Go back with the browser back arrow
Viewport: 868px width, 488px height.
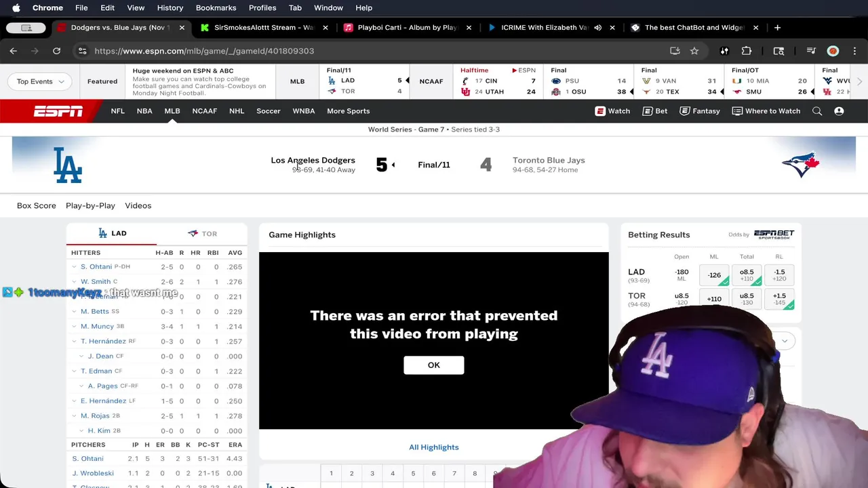coord(14,51)
